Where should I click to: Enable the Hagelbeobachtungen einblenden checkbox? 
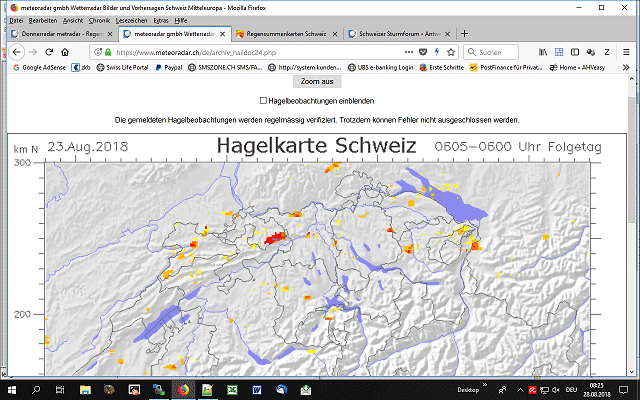pos(263,100)
